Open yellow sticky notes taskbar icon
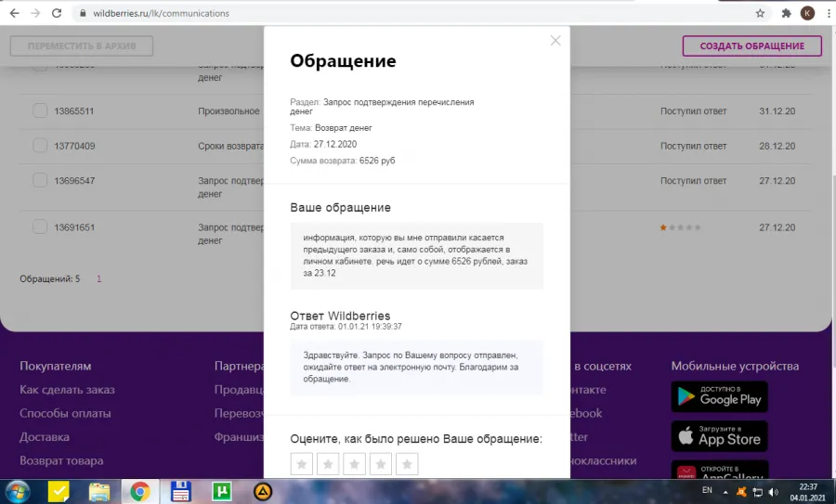Image resolution: width=836 pixels, height=504 pixels. (59, 491)
